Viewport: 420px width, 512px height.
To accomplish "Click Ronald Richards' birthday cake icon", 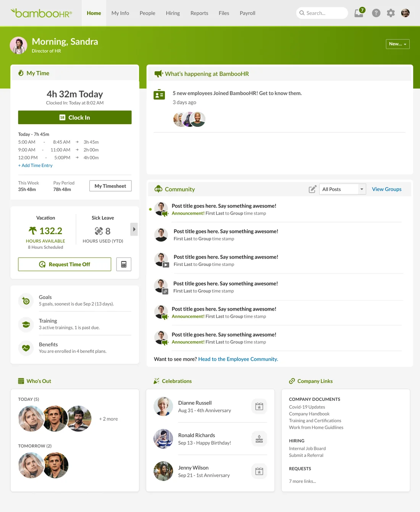I will (259, 439).
